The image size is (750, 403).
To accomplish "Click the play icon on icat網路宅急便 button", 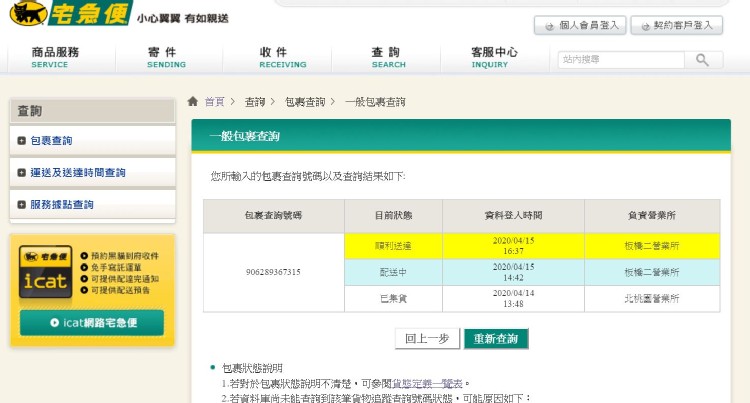I will [x=55, y=323].
